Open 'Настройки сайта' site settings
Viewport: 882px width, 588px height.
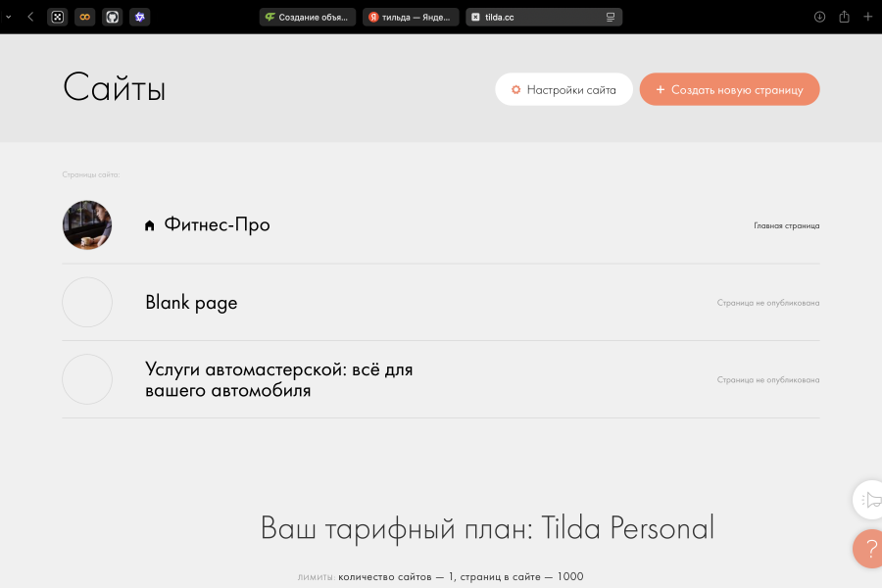(563, 89)
